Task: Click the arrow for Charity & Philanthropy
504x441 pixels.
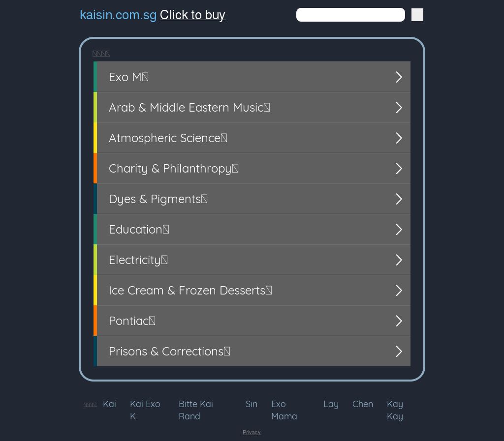Action: 399,169
